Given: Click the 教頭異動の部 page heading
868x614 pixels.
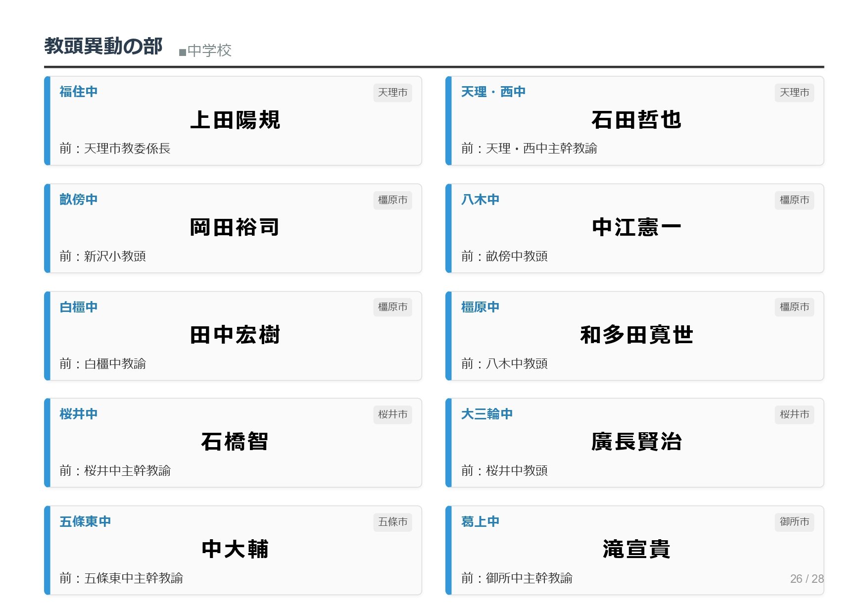Looking at the screenshot, I should click(103, 46).
